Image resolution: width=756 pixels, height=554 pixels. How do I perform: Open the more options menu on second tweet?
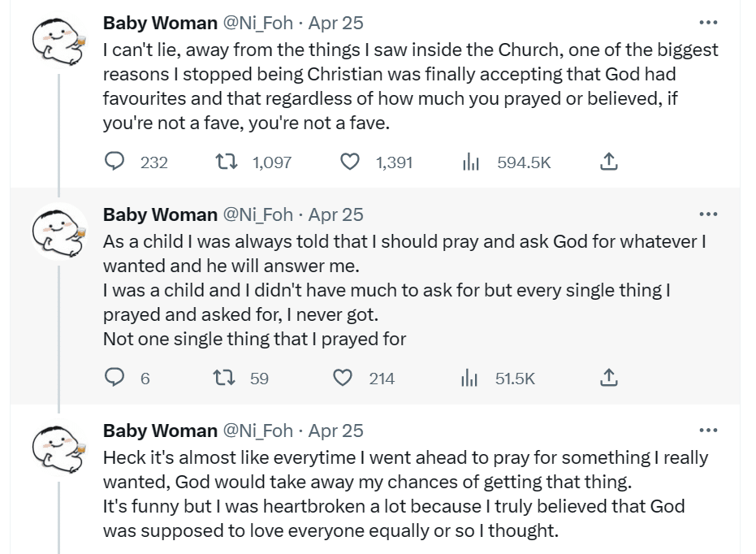pyautogui.click(x=708, y=214)
